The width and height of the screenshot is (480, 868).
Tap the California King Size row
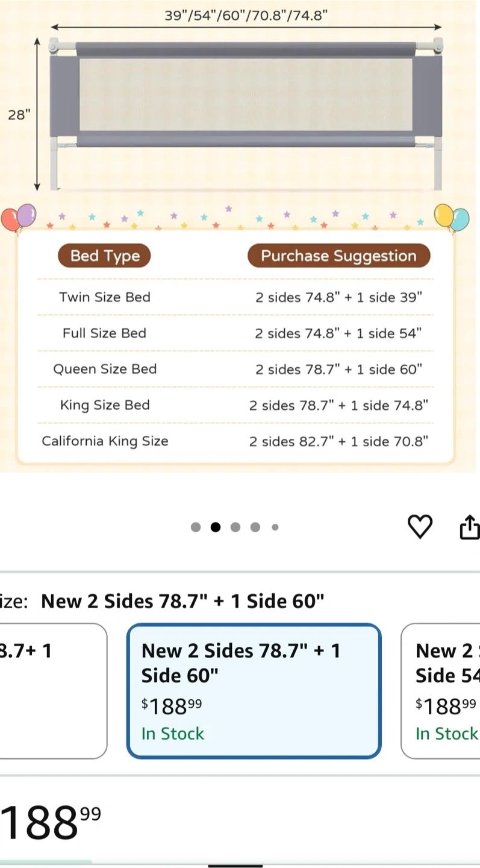(235, 441)
